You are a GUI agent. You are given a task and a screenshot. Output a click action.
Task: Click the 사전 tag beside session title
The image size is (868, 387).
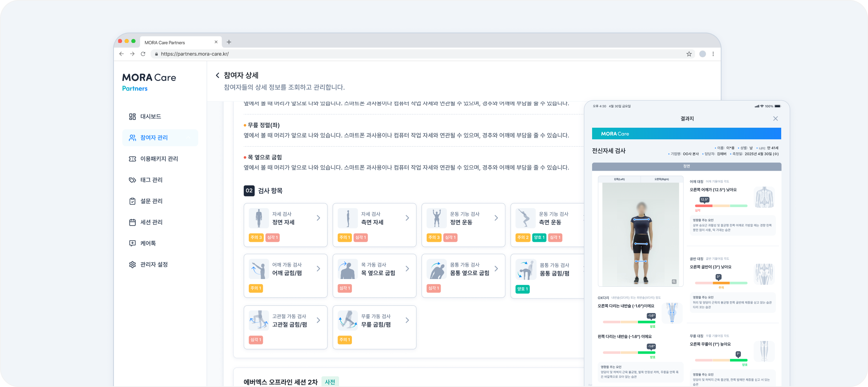[x=330, y=382]
